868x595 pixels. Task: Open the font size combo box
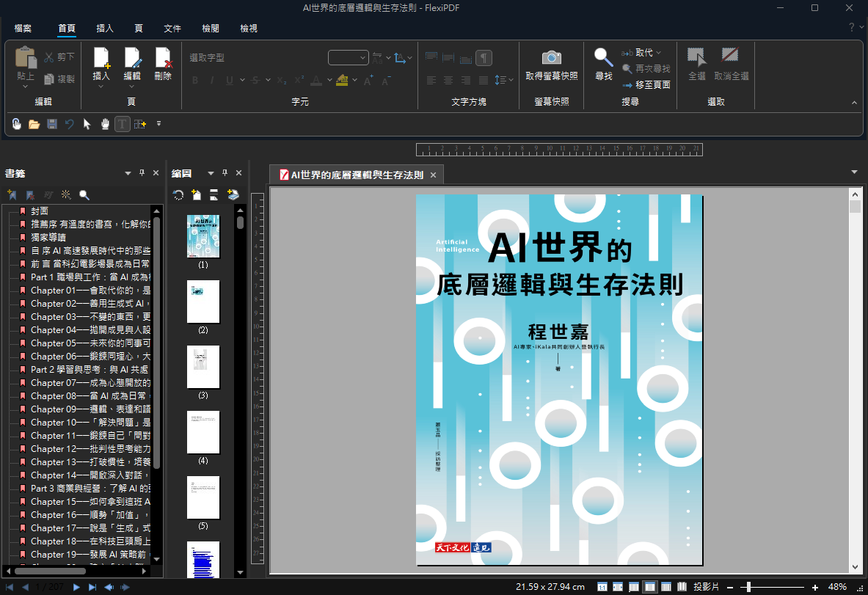point(349,57)
